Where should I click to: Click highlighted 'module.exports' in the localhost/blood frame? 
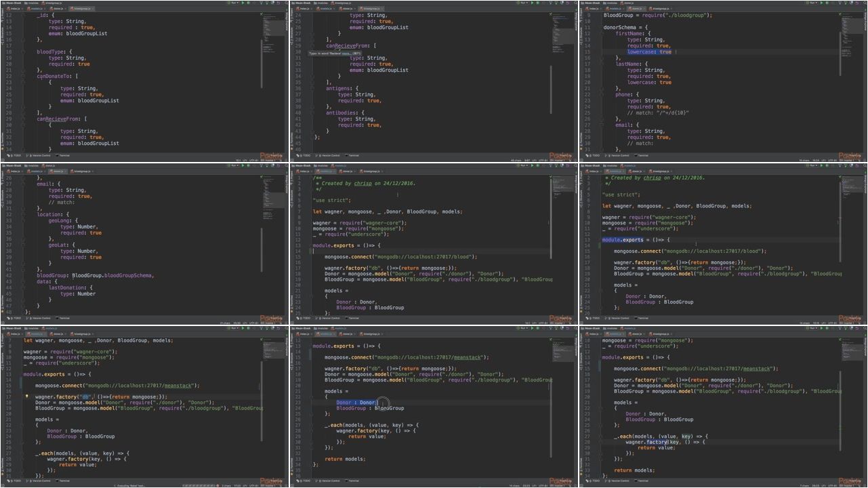pyautogui.click(x=623, y=240)
